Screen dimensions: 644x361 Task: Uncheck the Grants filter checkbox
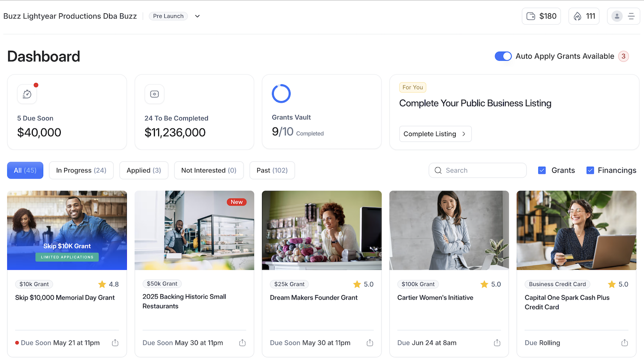click(542, 170)
